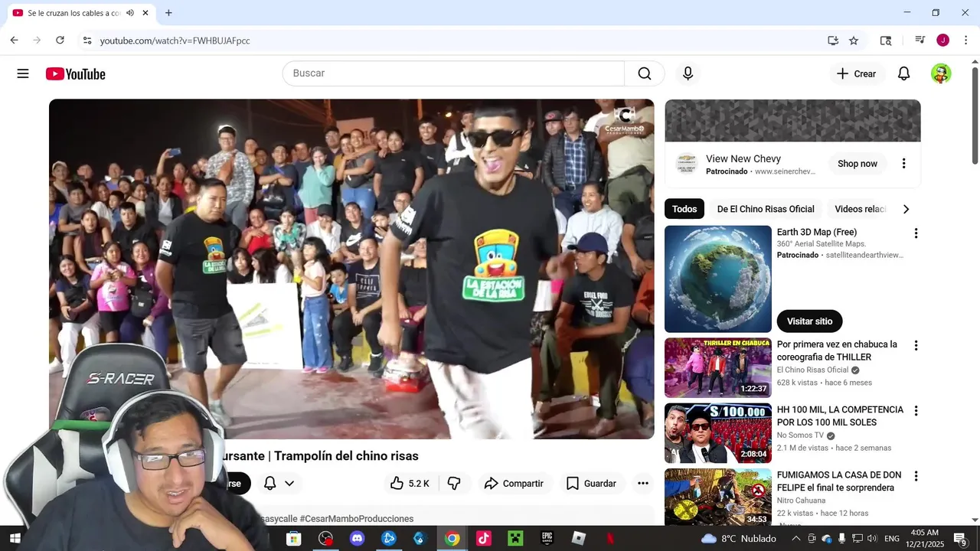Open taskbar clock 4:05 AM

tap(925, 539)
